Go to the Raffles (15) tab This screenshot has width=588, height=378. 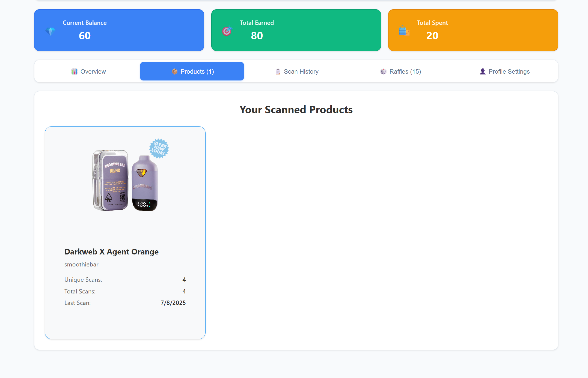[400, 71]
